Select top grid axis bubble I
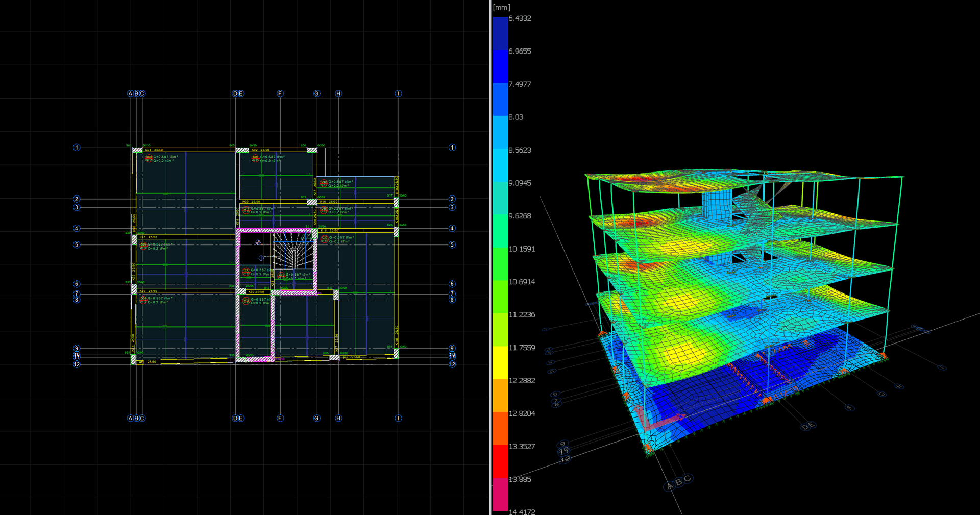Screen dimensions: 980x515 coord(398,93)
